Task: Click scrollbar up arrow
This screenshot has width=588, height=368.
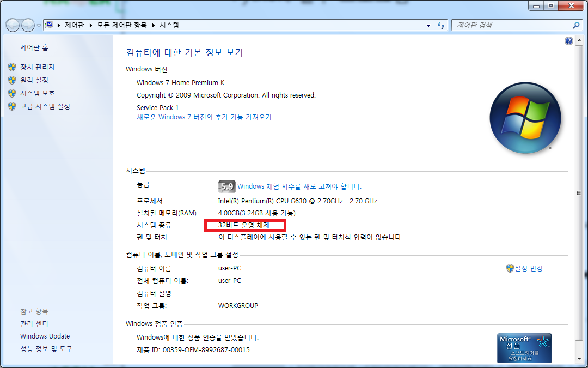Action: point(579,40)
